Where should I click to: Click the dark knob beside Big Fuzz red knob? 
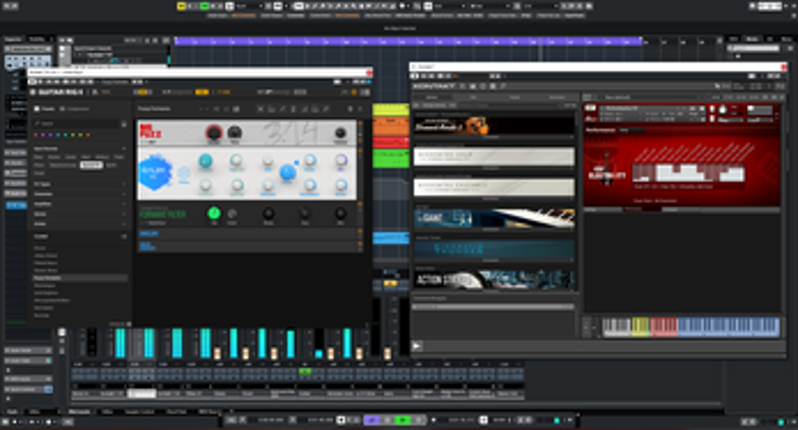(x=234, y=133)
